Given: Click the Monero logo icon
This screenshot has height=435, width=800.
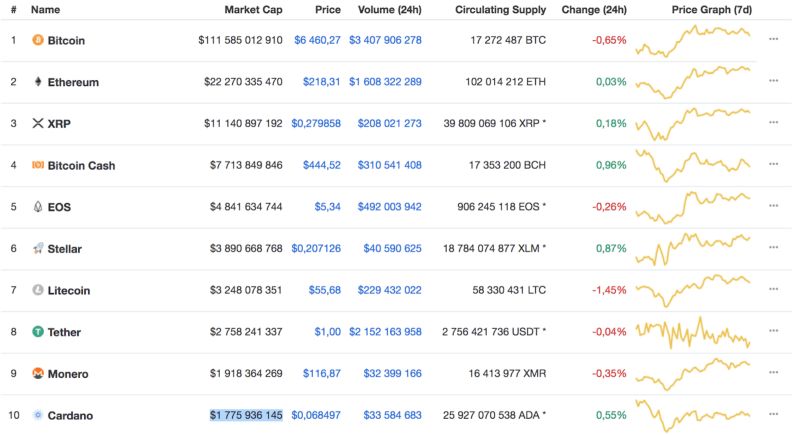Looking at the screenshot, I should [x=38, y=374].
